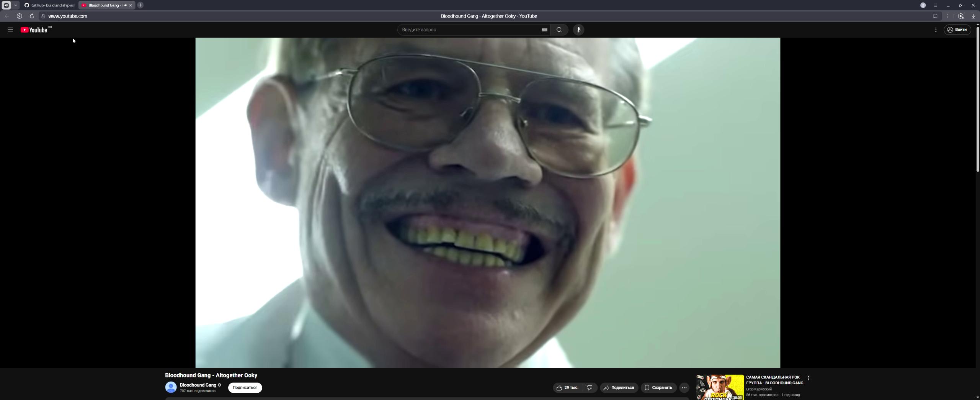Open Bloodhound Gang channel avatar

171,387
